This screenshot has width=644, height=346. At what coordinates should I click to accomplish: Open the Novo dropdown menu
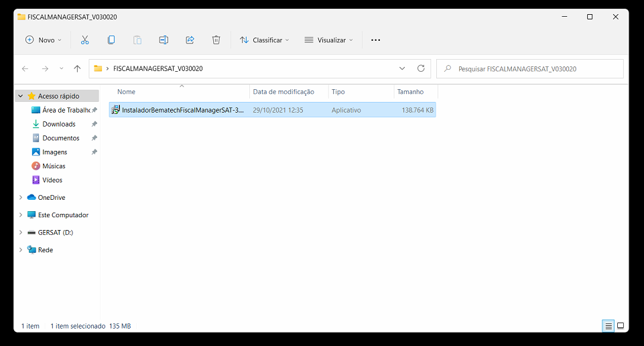coord(44,40)
